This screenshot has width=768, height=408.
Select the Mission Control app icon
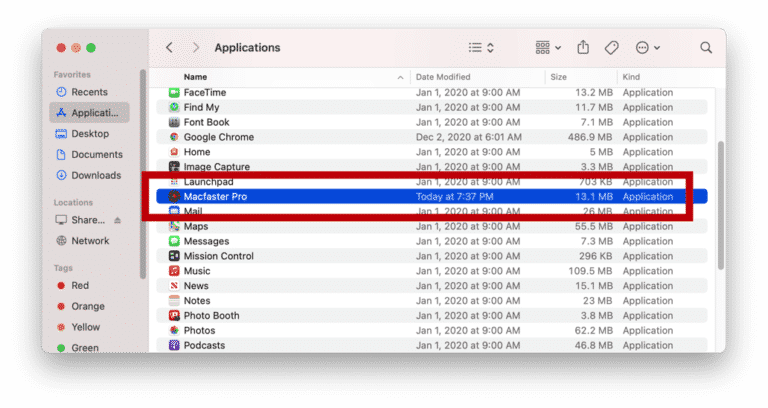[174, 256]
